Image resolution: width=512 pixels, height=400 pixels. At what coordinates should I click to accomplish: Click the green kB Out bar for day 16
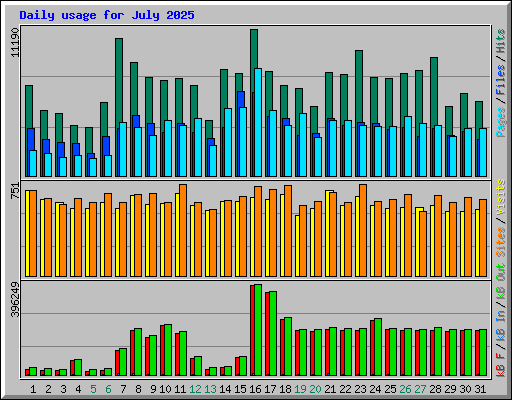258,330
